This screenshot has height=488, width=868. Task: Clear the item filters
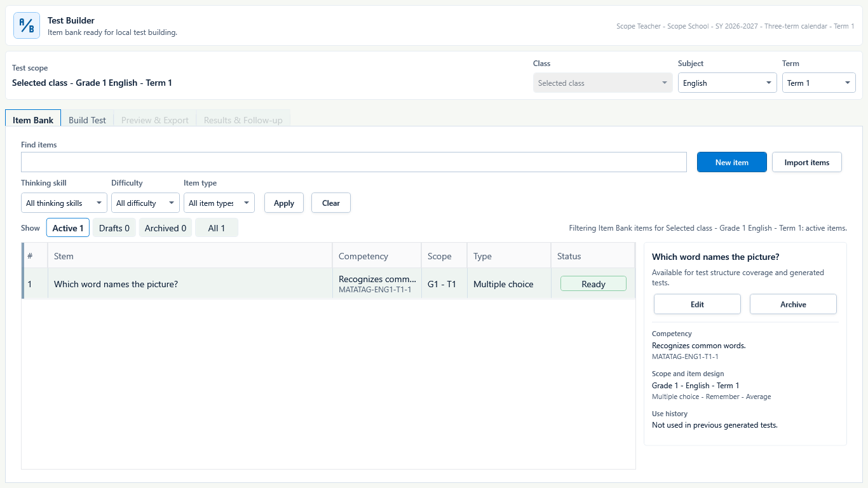pos(331,203)
